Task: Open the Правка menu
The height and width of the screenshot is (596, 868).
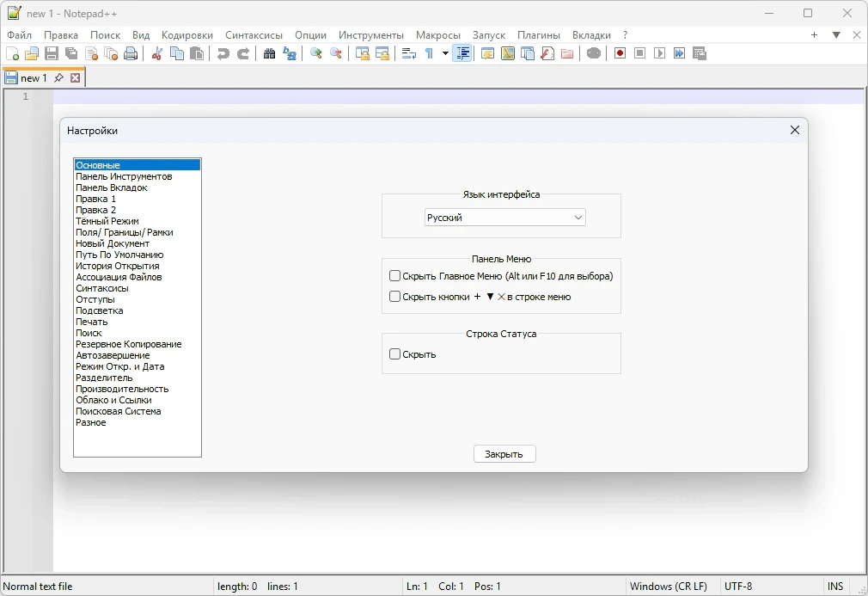Action: [61, 35]
